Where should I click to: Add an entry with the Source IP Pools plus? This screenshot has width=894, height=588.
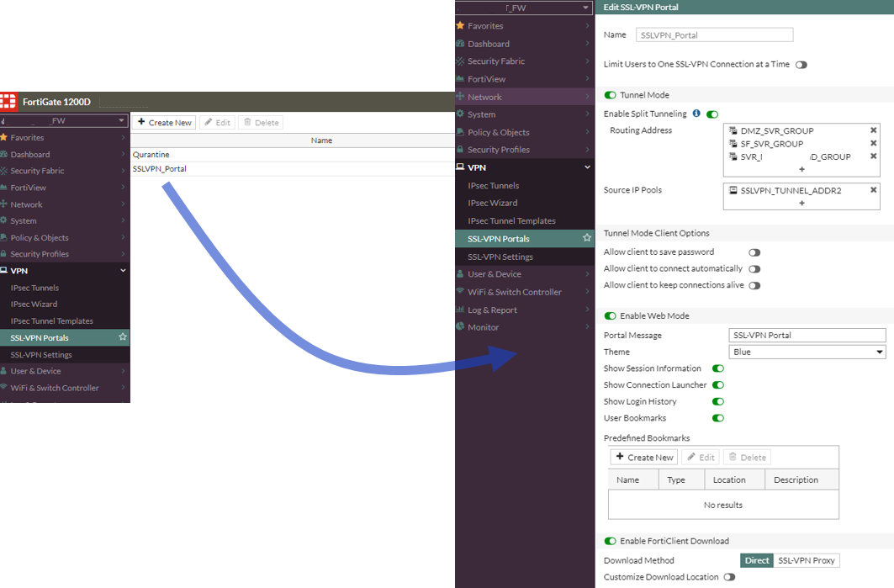pos(801,203)
